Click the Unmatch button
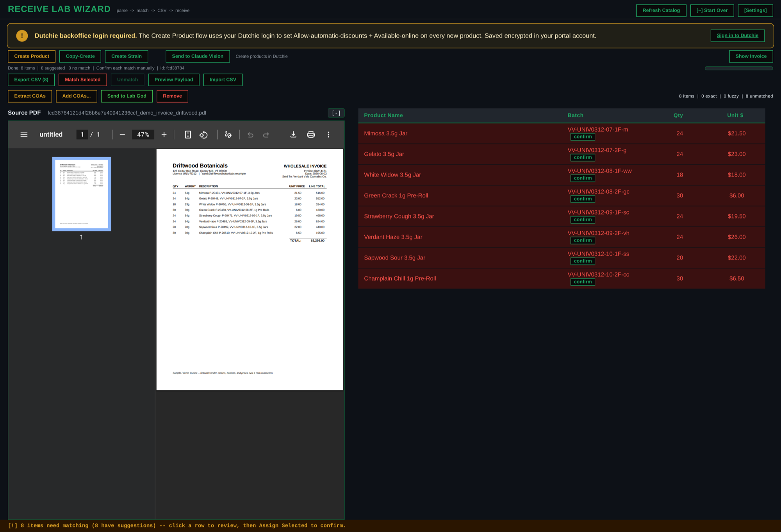 [x=127, y=80]
